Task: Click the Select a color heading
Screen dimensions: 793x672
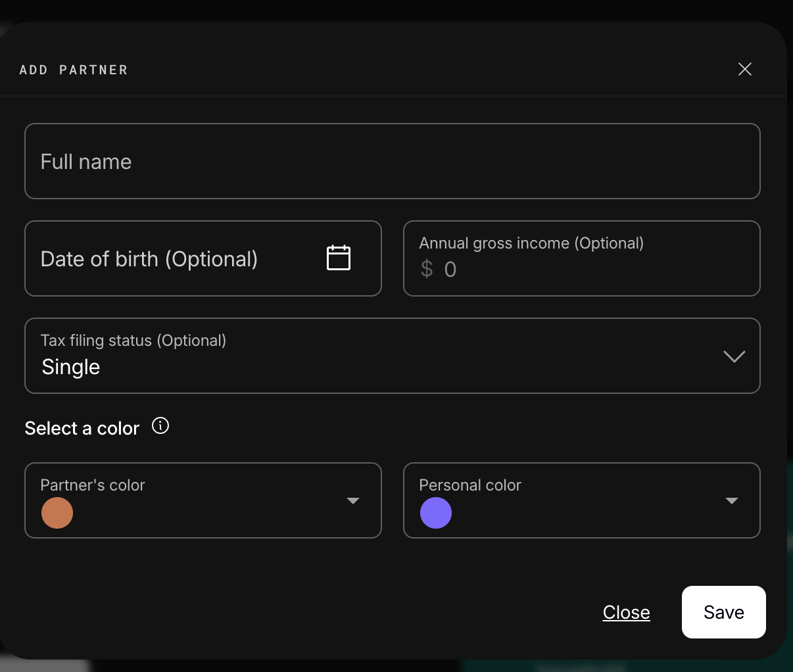Action: (82, 428)
